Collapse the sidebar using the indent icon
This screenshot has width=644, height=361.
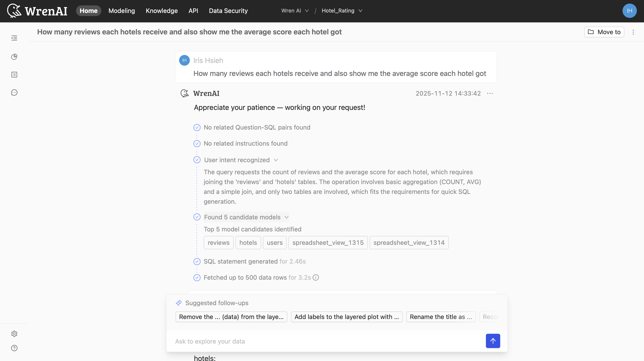[x=14, y=38]
